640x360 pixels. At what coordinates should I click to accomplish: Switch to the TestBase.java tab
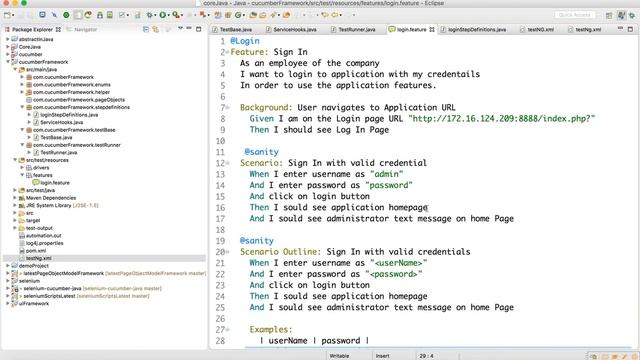coord(232,29)
